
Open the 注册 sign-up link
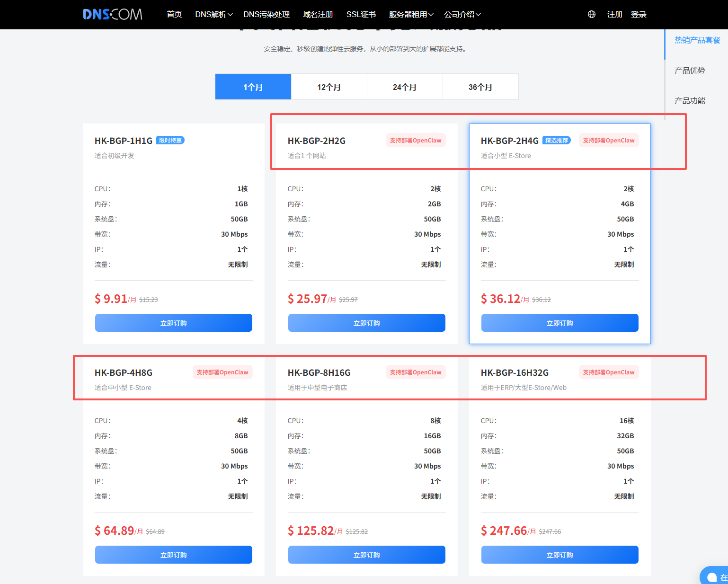pyautogui.click(x=614, y=15)
